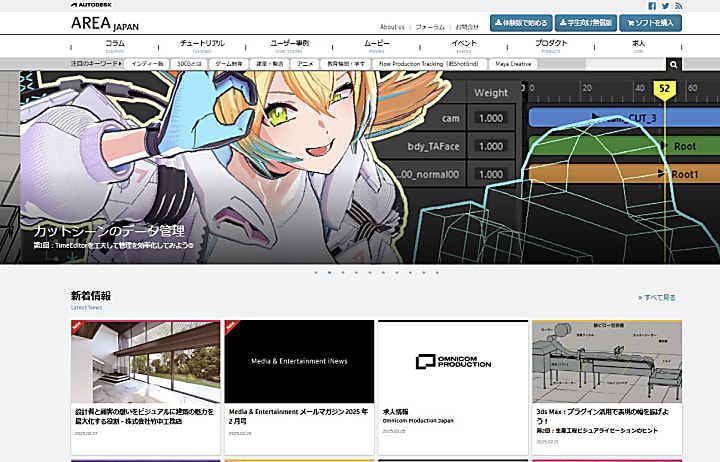Open the 求人 navigation menu
The height and width of the screenshot is (462, 720).
click(x=638, y=46)
